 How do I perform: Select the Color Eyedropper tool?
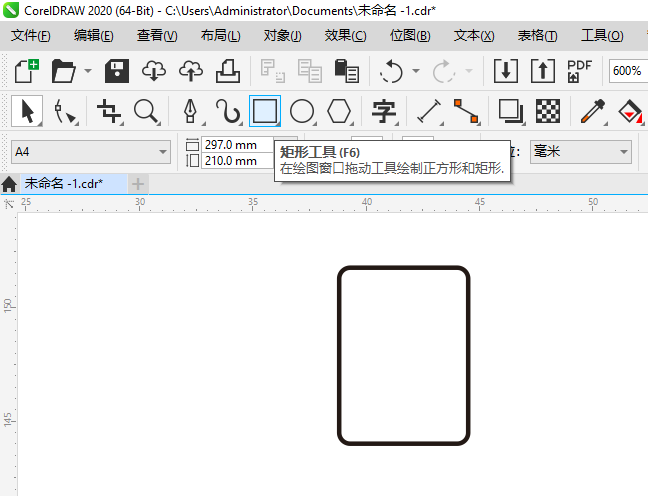pos(593,111)
